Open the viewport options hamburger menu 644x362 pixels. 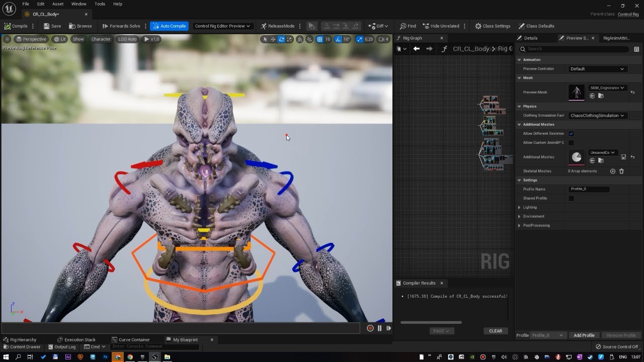tap(7, 39)
